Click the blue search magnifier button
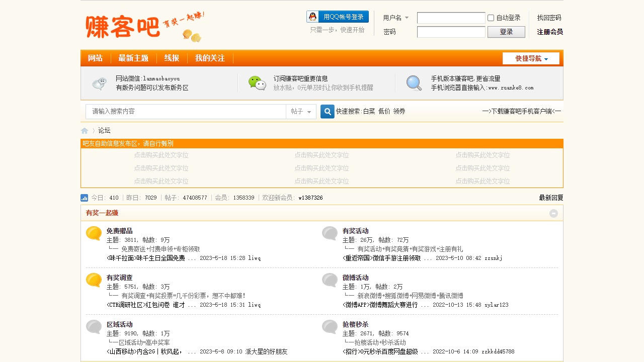Viewport: 644px width, 362px height. click(x=327, y=112)
